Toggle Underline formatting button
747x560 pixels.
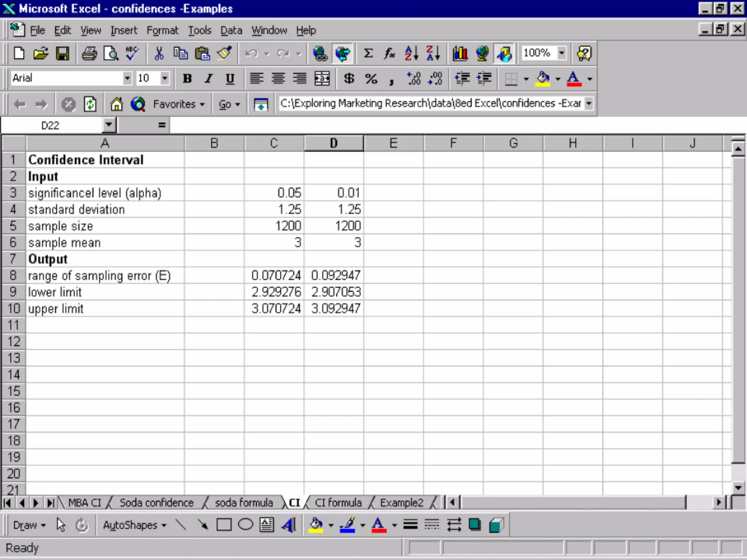click(x=230, y=78)
